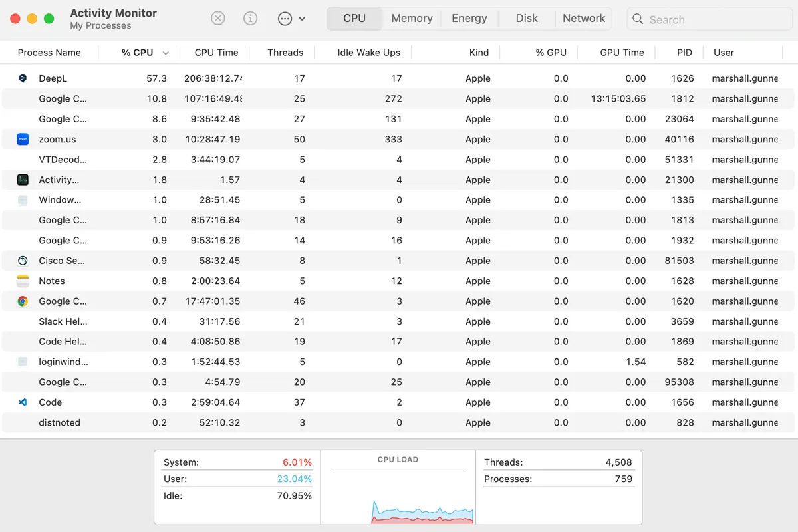Click the stop process X icon

click(218, 19)
